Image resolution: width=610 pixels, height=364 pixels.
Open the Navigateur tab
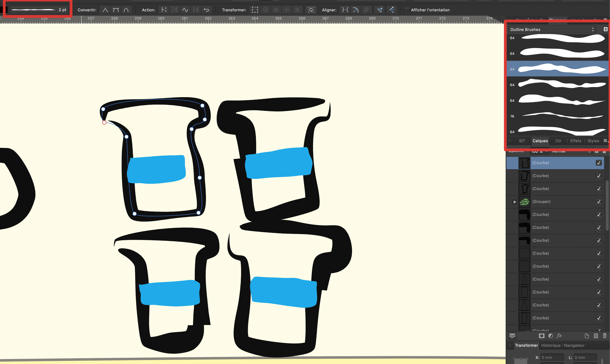point(574,345)
